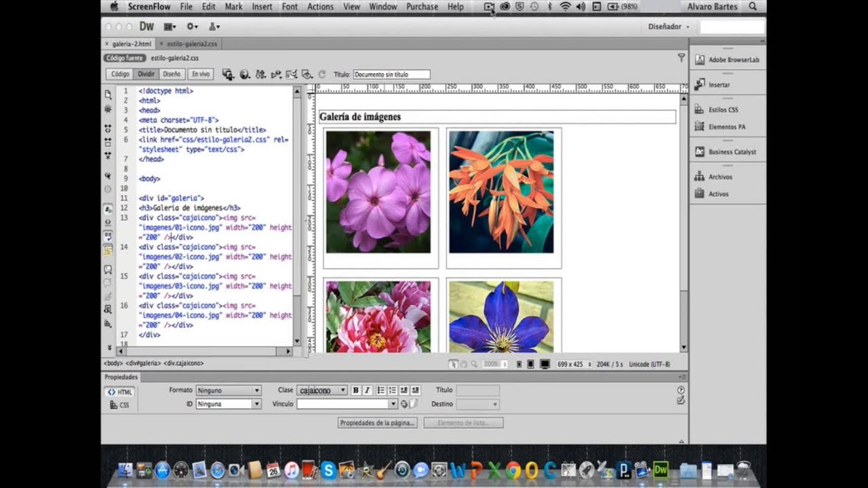Image resolution: width=868 pixels, height=488 pixels.
Task: Open the Insert menu in menu bar
Action: [262, 7]
